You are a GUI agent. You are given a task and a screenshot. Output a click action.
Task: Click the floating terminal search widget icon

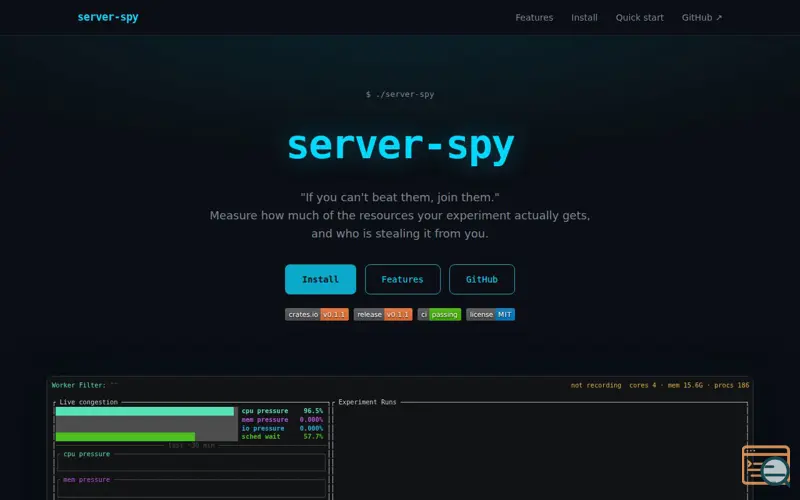(x=766, y=465)
